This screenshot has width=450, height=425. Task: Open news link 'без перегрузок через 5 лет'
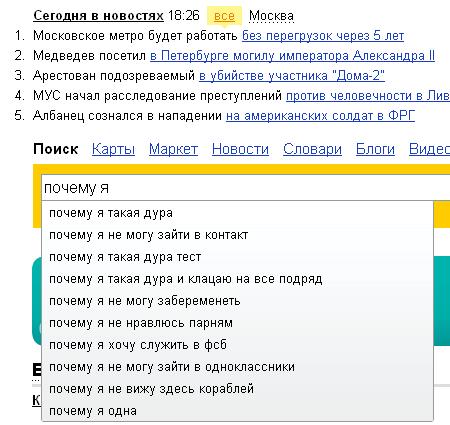coord(323,36)
